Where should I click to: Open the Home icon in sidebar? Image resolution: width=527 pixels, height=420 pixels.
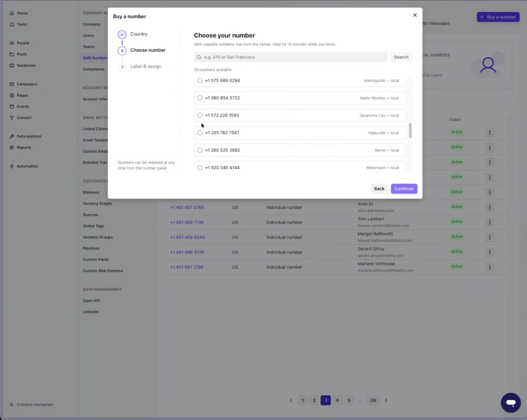(x=12, y=13)
